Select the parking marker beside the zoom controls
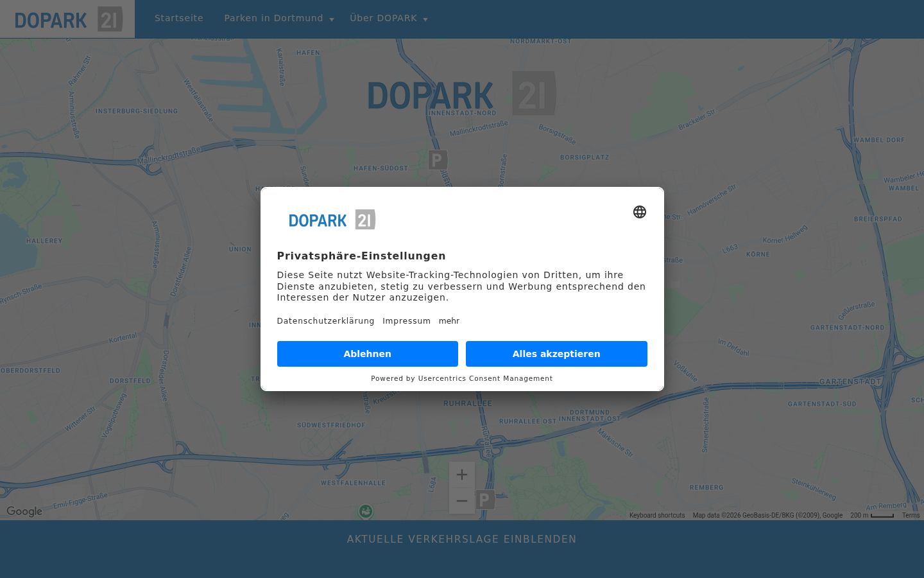 tap(485, 500)
